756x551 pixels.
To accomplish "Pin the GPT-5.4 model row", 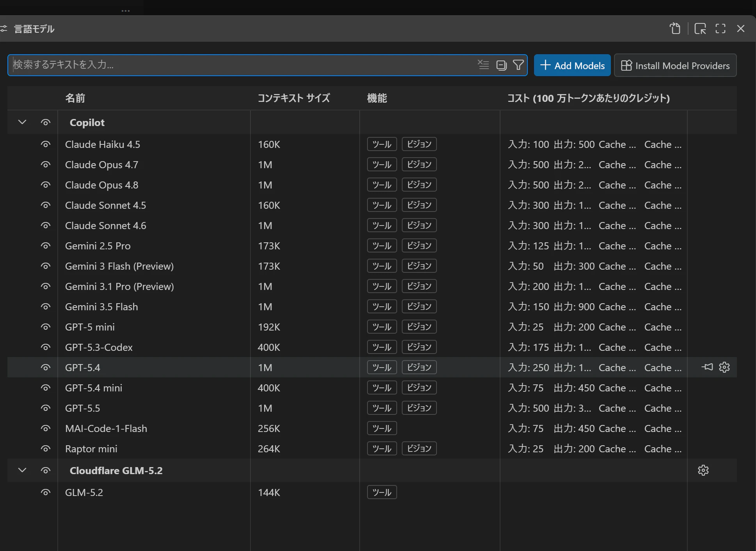I will click(x=707, y=367).
